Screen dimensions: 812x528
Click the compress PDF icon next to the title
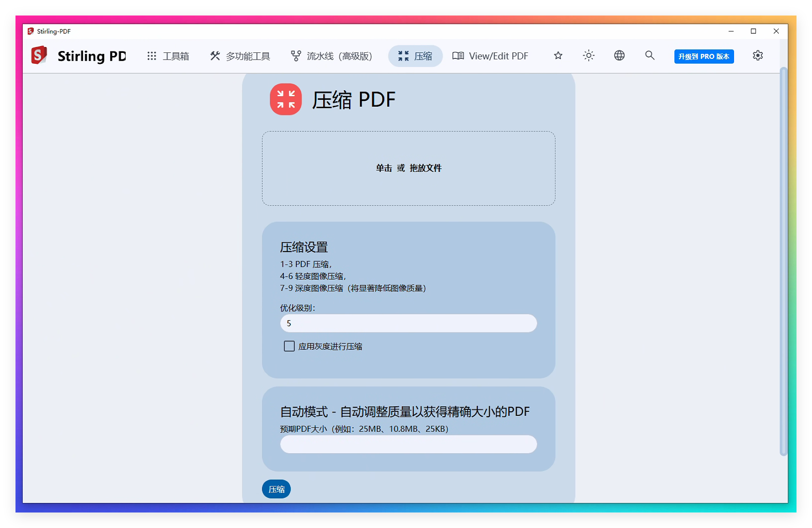(x=286, y=99)
